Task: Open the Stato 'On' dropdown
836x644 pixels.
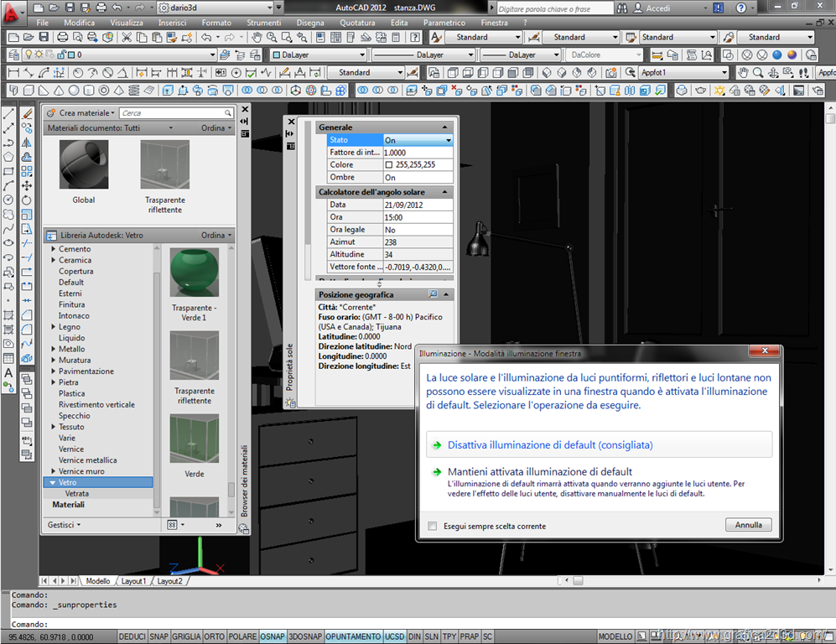Action: (449, 140)
